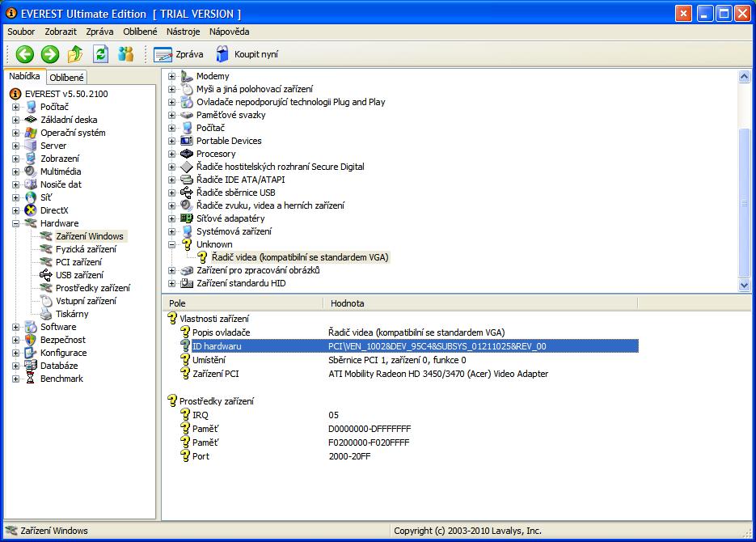Expand the Procesory device node

tap(171, 154)
